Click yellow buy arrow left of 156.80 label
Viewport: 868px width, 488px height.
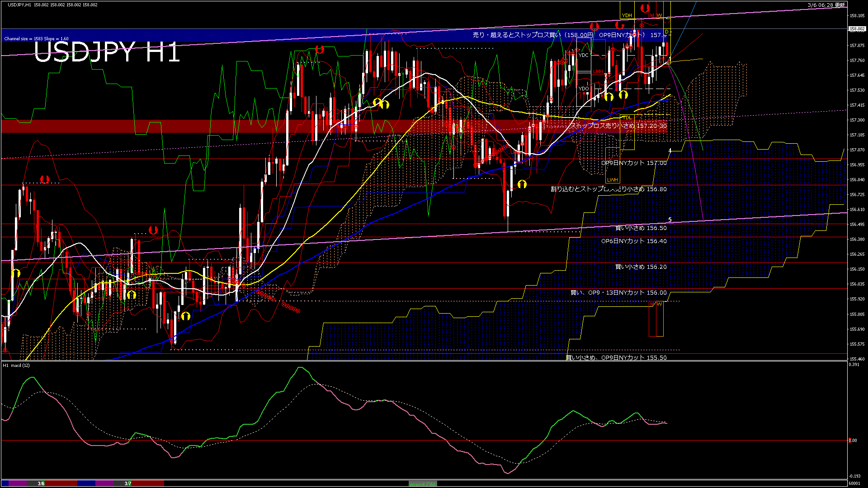tap(522, 184)
